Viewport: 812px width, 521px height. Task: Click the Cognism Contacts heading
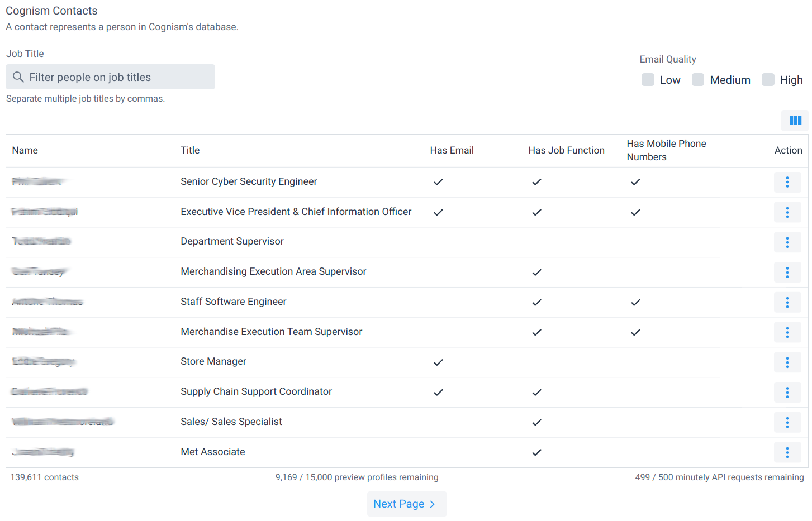click(x=51, y=11)
